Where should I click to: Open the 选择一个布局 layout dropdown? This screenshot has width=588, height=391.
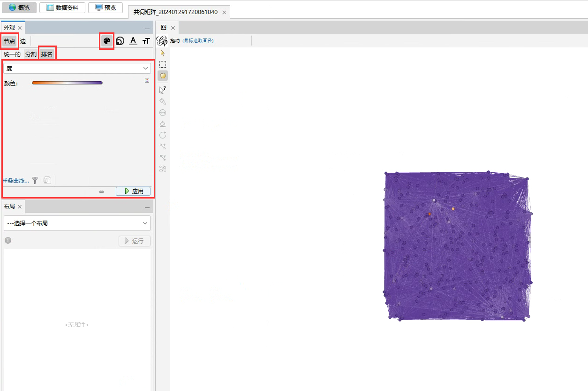(77, 223)
